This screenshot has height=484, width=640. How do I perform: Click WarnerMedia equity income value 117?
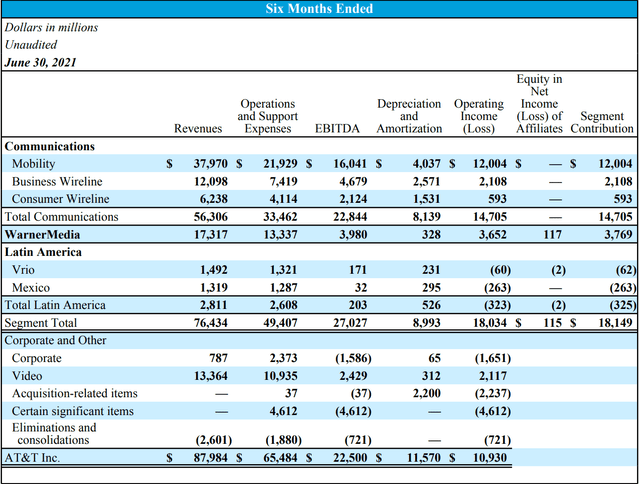[x=552, y=235]
